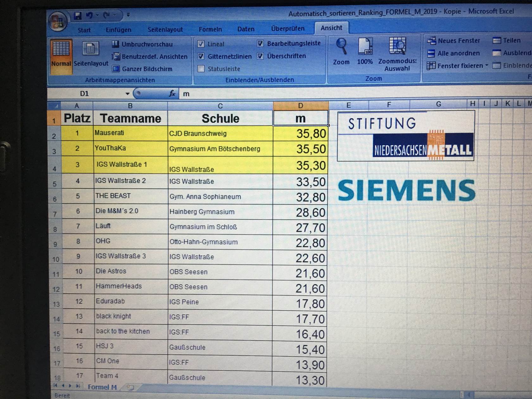Open the Daten ribbon tab

click(246, 29)
